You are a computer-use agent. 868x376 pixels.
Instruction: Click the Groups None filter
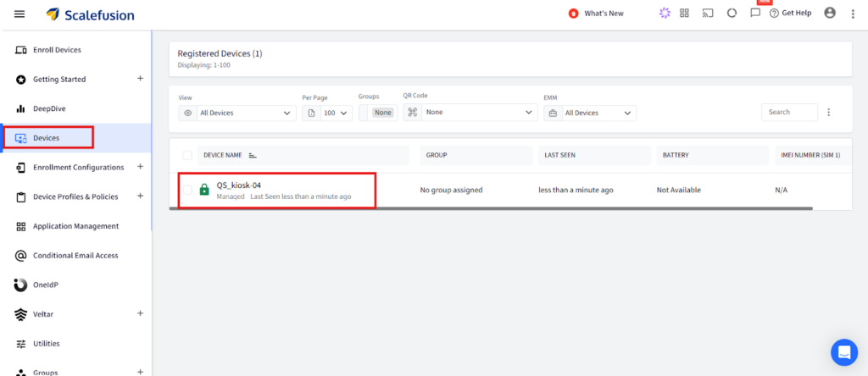[x=382, y=113]
